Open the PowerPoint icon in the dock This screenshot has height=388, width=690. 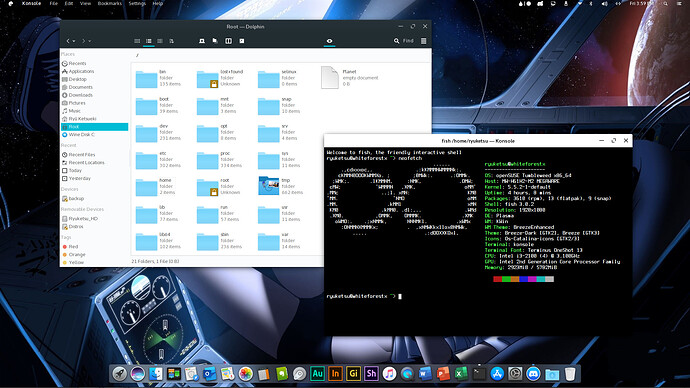pyautogui.click(x=443, y=374)
